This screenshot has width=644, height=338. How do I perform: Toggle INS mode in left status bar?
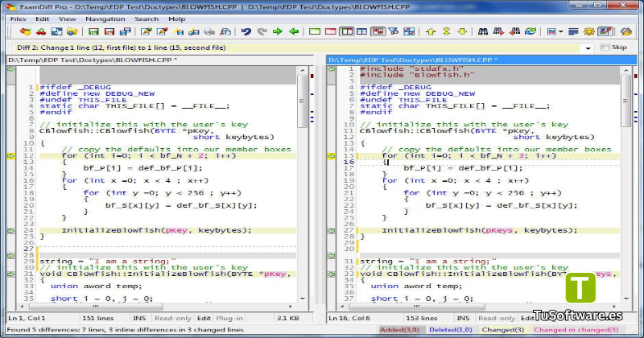click(x=139, y=318)
